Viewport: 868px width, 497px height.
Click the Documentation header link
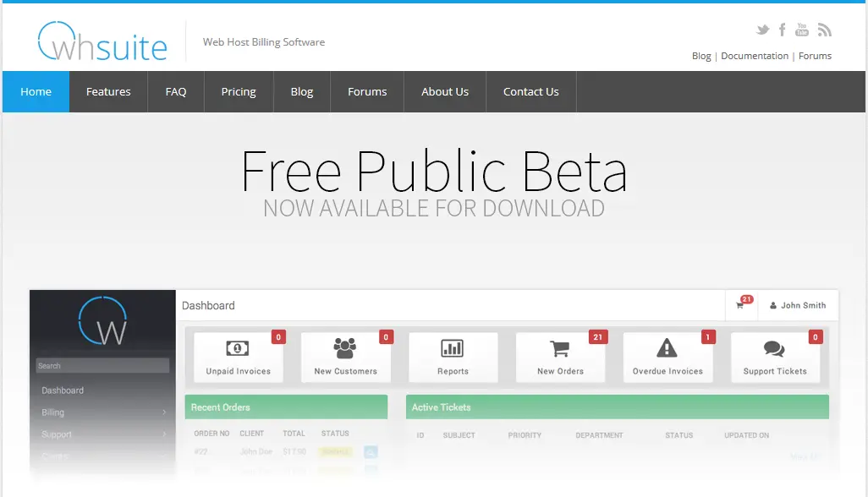(755, 56)
